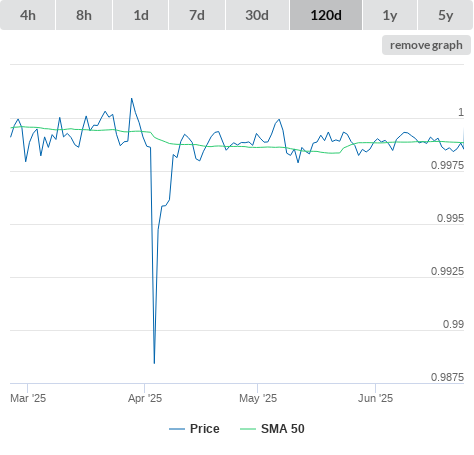Switch chart to 1y range

(x=390, y=15)
